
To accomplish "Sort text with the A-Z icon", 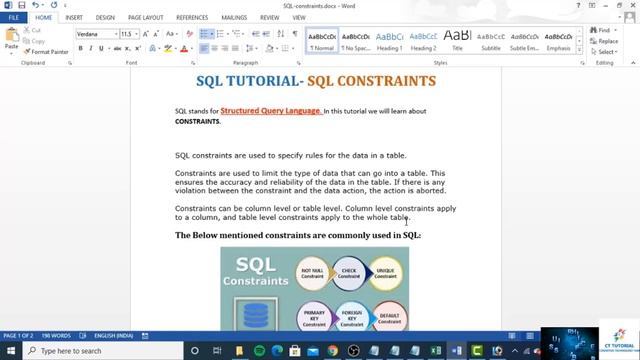I will click(281, 34).
